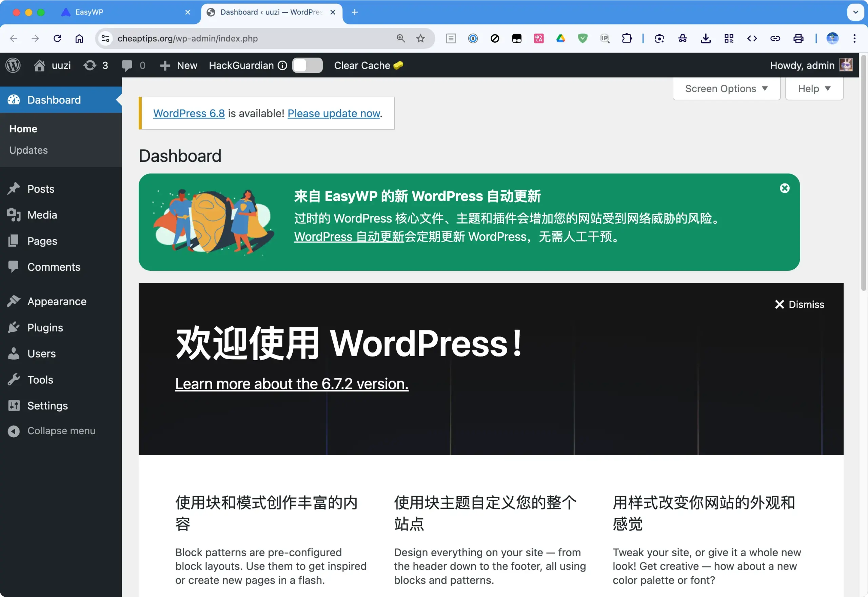This screenshot has height=597, width=868.
Task: Click the Settings sliders icon
Action: click(x=14, y=405)
